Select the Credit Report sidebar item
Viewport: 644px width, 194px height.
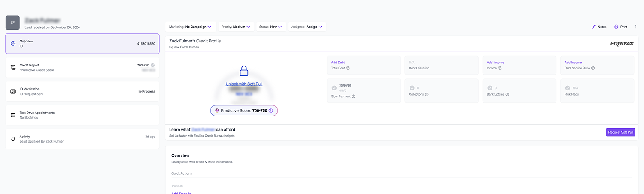(x=82, y=67)
